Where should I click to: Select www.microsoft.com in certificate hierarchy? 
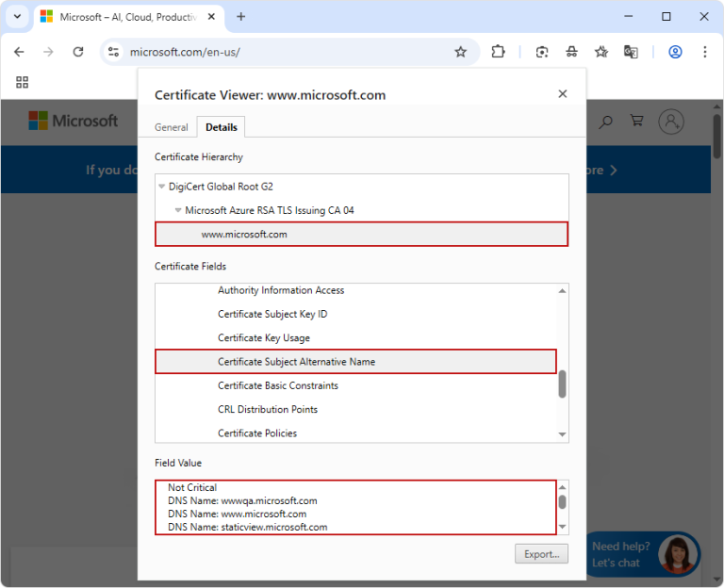point(244,234)
